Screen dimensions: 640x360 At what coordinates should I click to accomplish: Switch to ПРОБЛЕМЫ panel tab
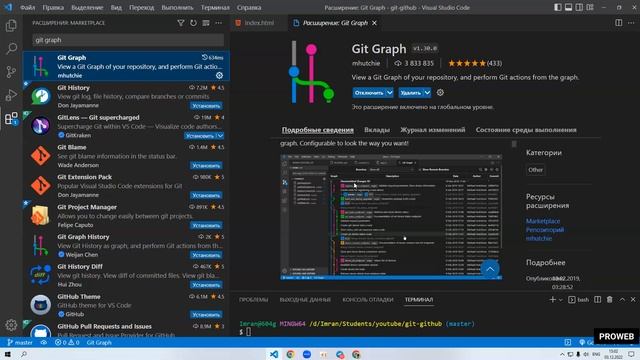coord(253,300)
